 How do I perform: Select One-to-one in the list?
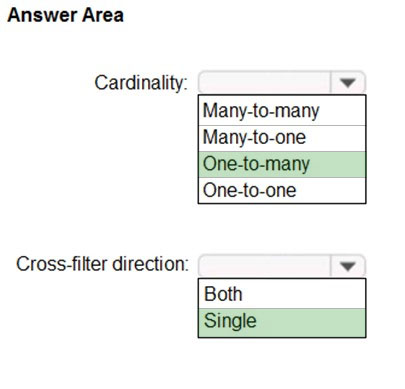click(282, 190)
